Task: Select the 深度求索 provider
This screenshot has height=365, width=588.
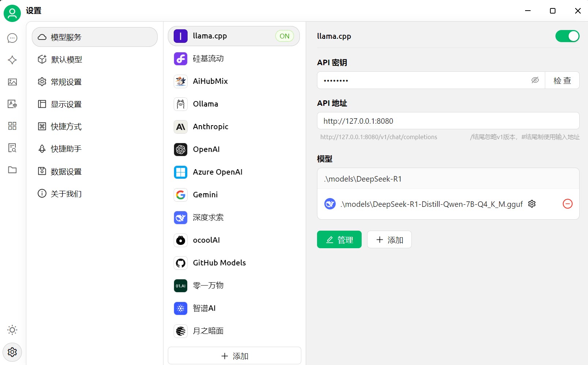Action: pos(234,217)
